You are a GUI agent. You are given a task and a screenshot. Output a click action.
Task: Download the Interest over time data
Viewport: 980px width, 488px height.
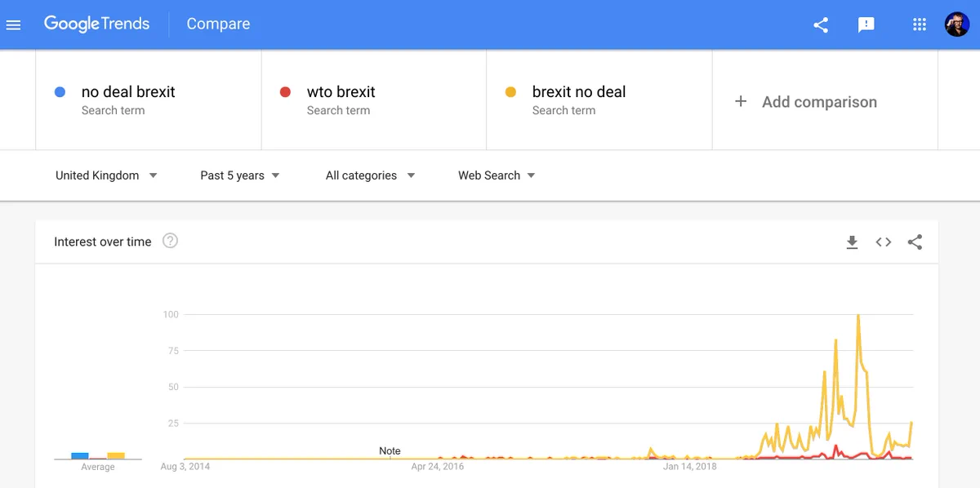click(852, 242)
